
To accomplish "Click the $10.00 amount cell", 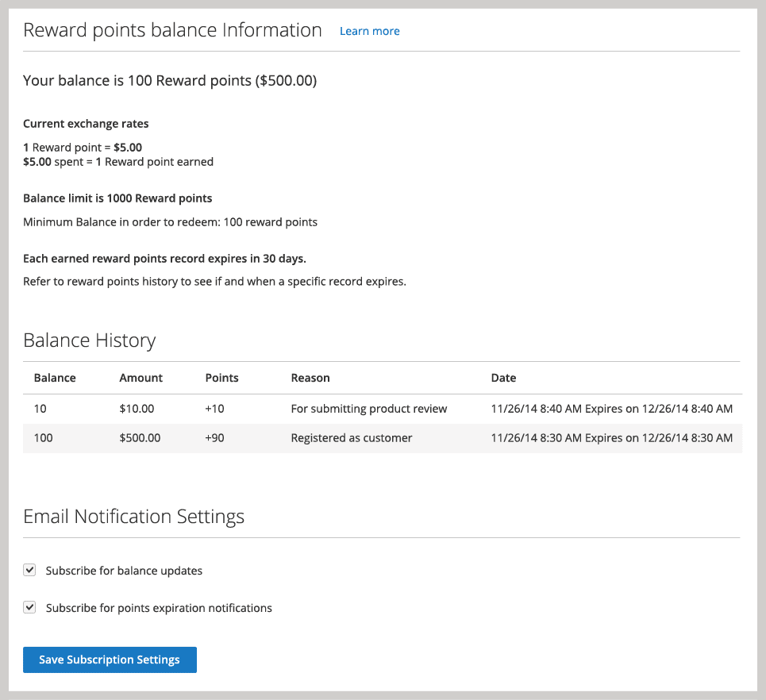I will coord(137,409).
